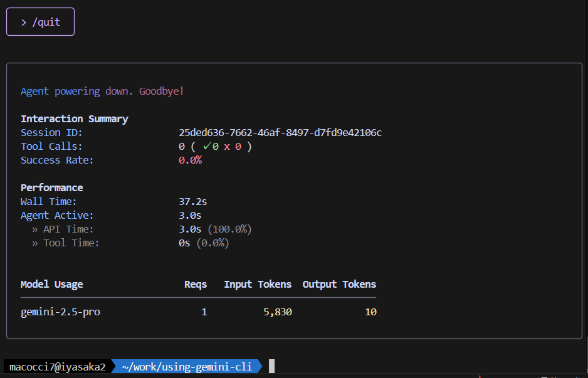This screenshot has width=588, height=378.
Task: Click the red 0.0% Success Rate value
Action: 190,160
